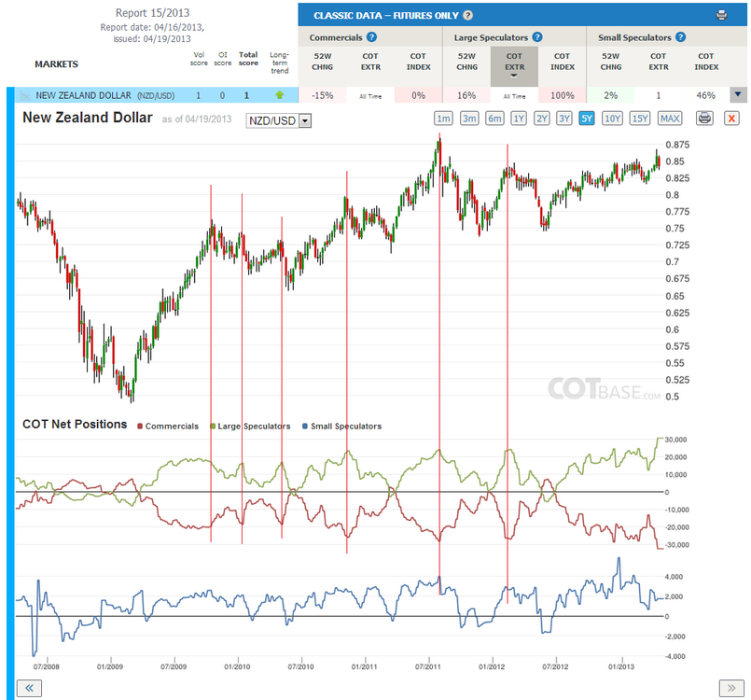
Task: Toggle Commercials series in legend
Action: pos(168,426)
